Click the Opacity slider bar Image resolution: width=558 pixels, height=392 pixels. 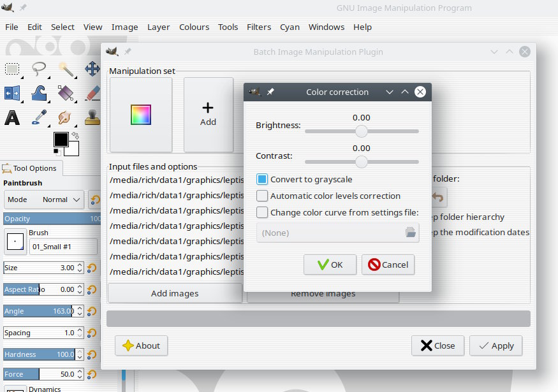[x=52, y=219]
